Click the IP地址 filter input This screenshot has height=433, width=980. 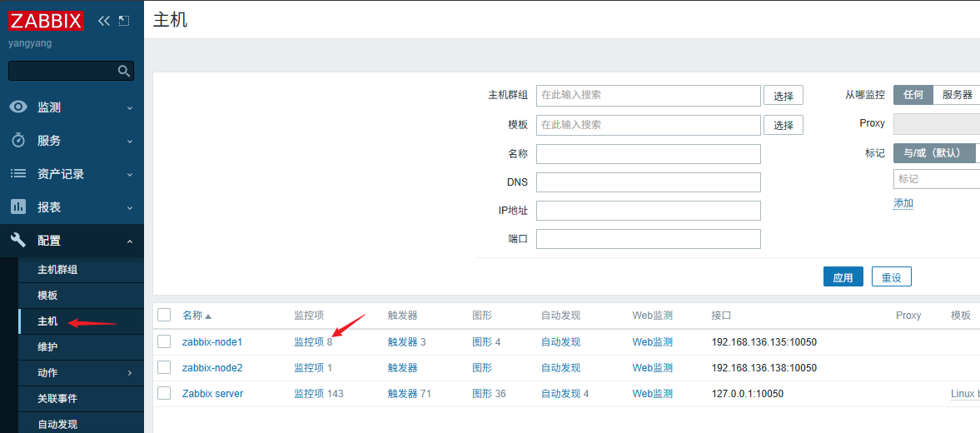648,211
